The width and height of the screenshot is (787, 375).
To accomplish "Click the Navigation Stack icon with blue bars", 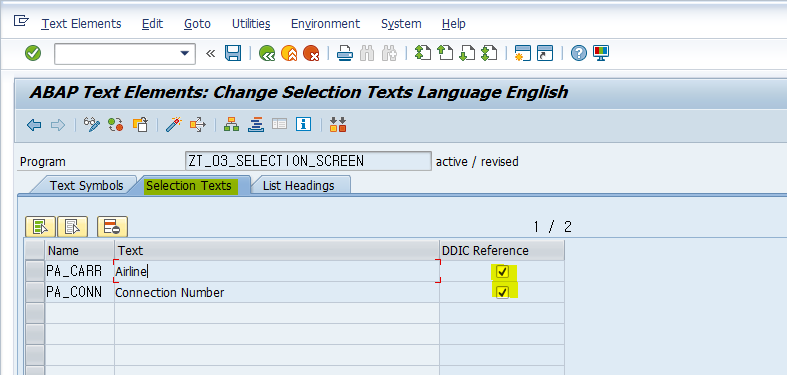I will pyautogui.click(x=255, y=124).
